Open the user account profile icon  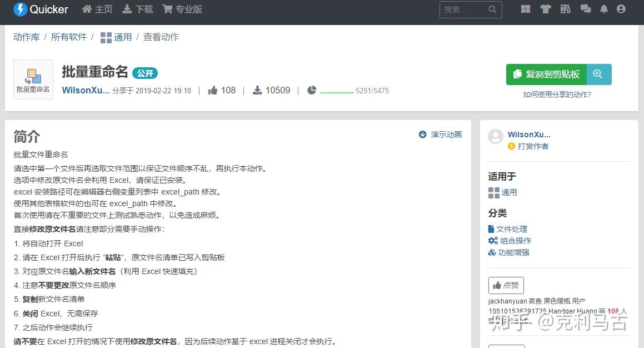pyautogui.click(x=621, y=8)
